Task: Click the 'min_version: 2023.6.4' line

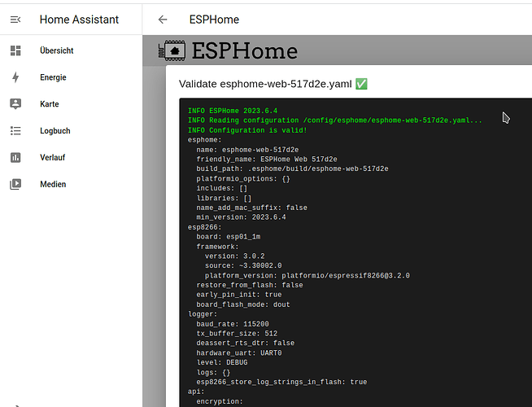Action: pyautogui.click(x=241, y=217)
